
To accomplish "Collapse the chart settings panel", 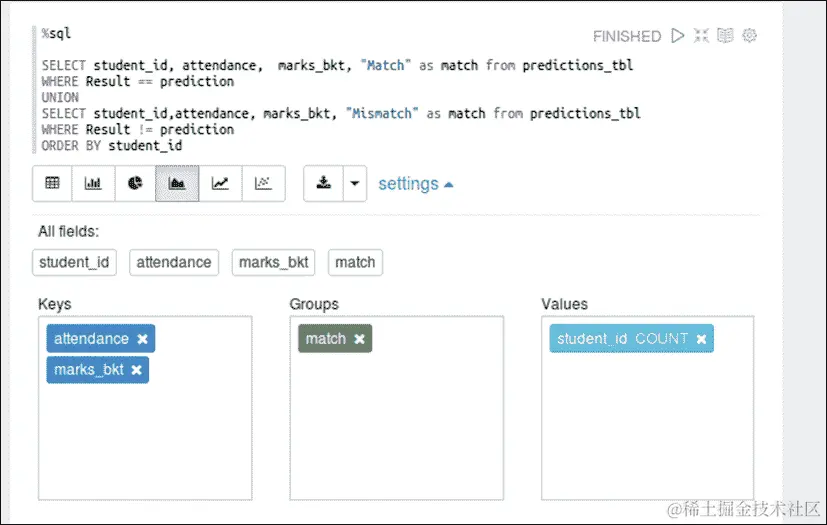I will [416, 184].
